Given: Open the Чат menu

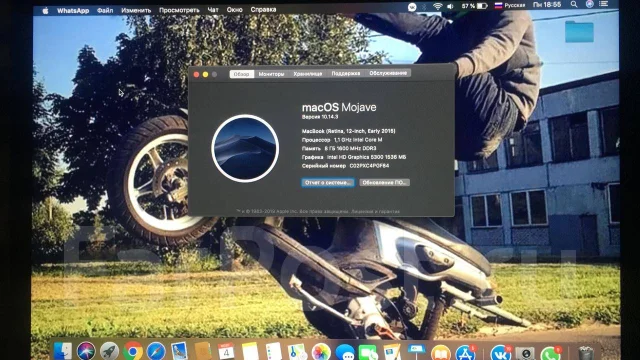Looking at the screenshot, I should click(x=213, y=10).
